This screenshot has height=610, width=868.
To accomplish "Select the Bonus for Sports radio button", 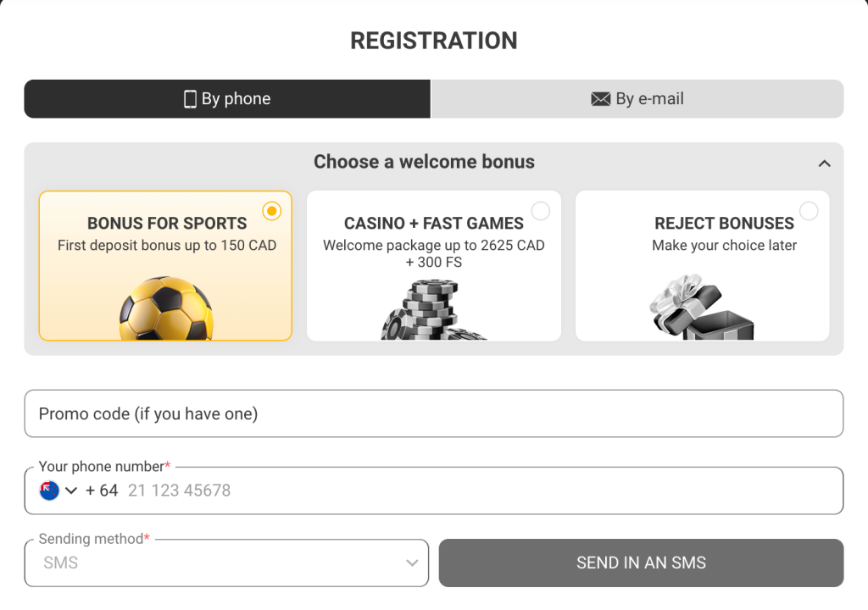I will (271, 211).
